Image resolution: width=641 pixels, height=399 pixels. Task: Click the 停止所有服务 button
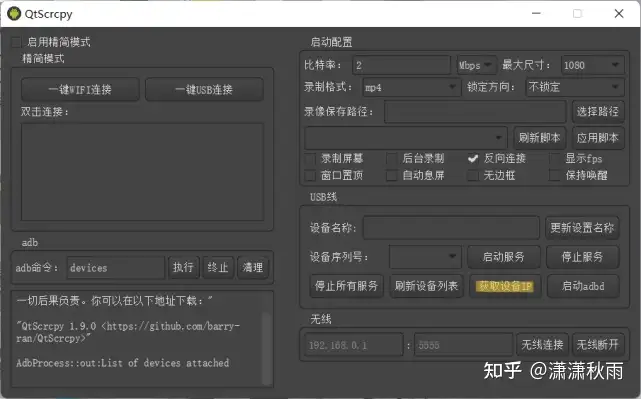click(x=347, y=286)
